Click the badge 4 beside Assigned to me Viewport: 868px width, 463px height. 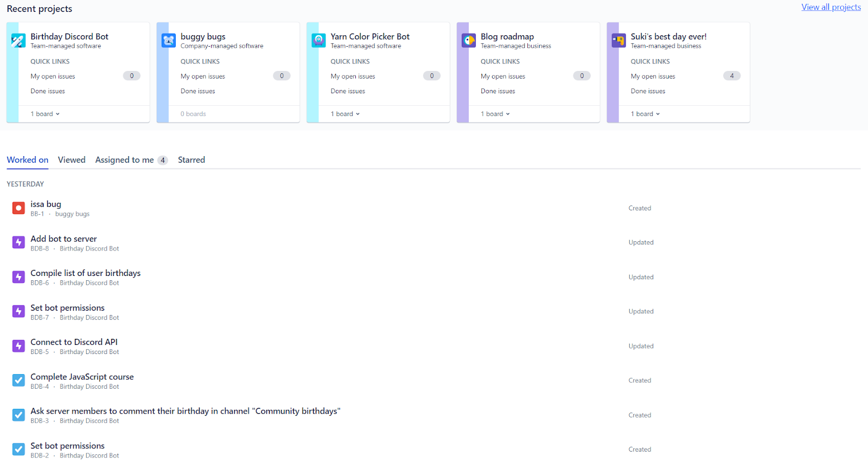point(163,160)
